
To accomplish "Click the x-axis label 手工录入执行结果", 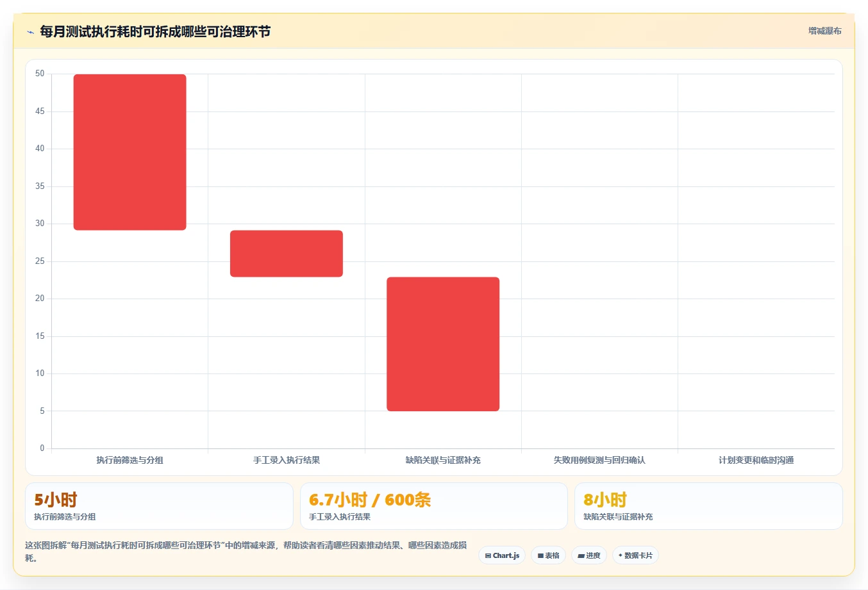I will (x=287, y=460).
